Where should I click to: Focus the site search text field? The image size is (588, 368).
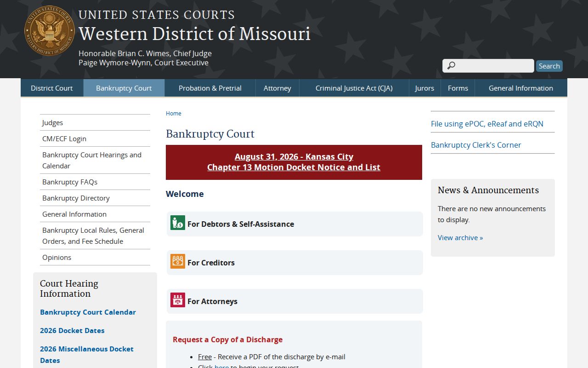click(488, 66)
